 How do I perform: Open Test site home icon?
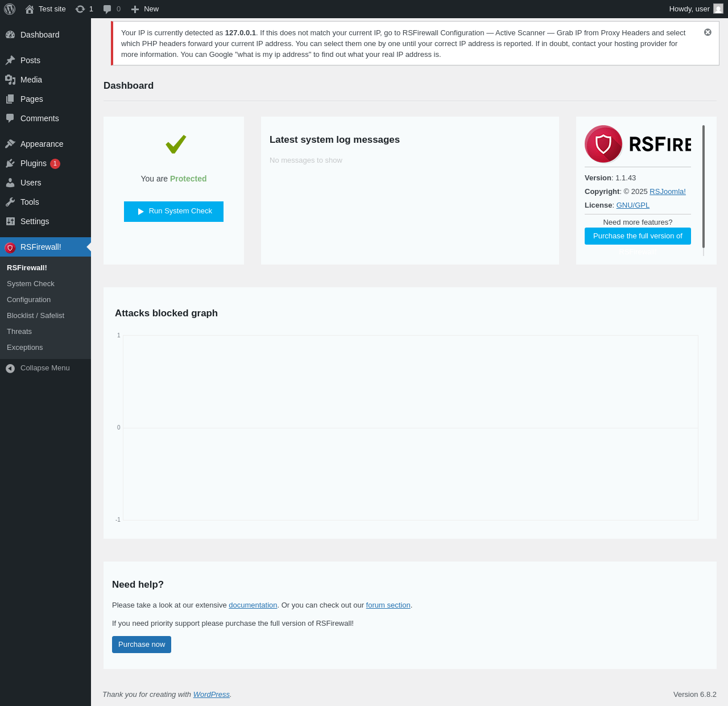point(30,9)
